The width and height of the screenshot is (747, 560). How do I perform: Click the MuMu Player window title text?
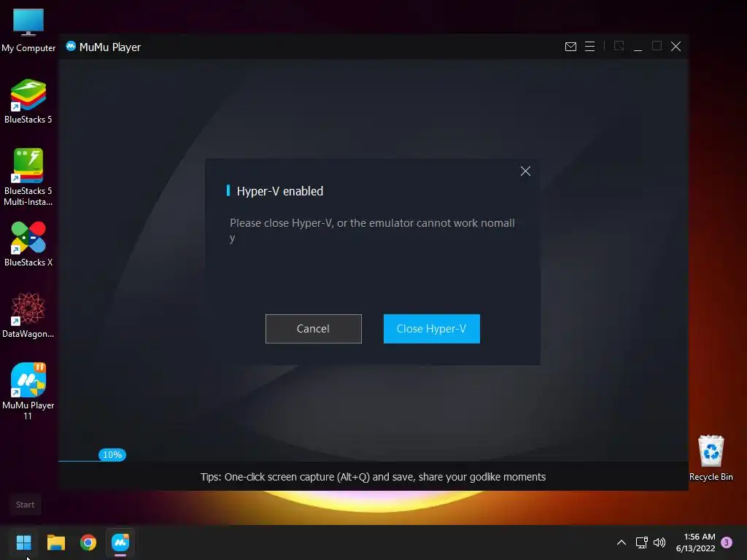tap(110, 47)
